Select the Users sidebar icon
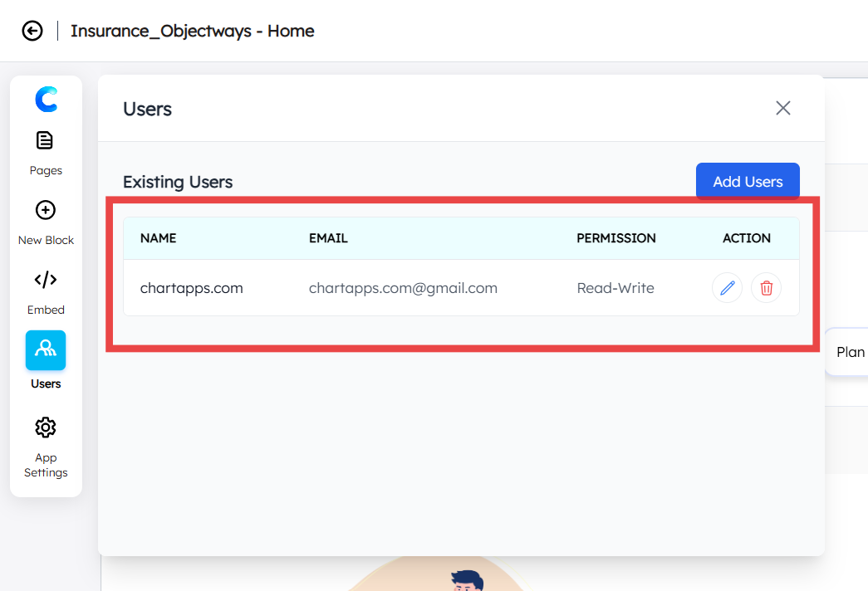 pos(46,350)
